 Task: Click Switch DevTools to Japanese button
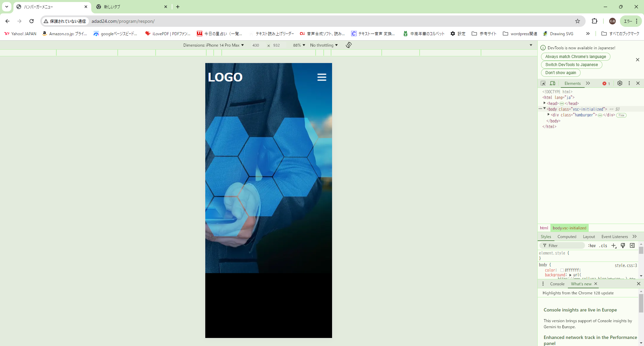[x=572, y=65]
